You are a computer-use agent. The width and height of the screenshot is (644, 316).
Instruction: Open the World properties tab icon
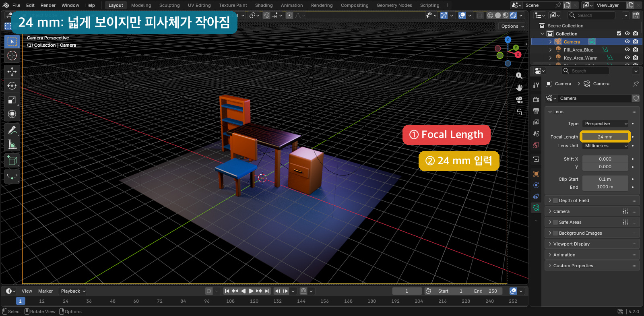536,145
